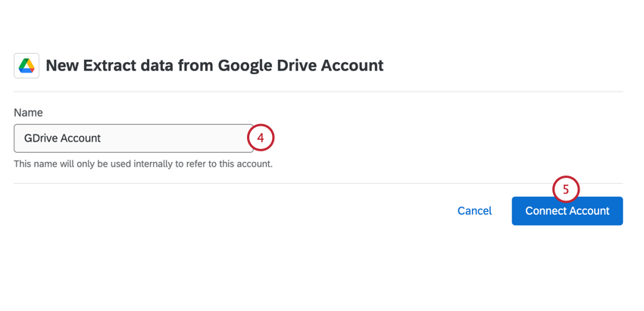644x311 pixels.
Task: Click the helper text below the Name field
Action: click(x=143, y=163)
